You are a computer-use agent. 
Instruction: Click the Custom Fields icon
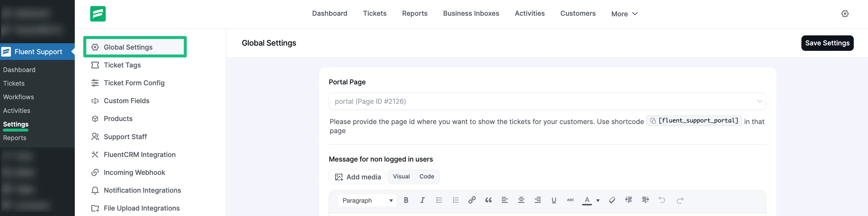pos(95,101)
